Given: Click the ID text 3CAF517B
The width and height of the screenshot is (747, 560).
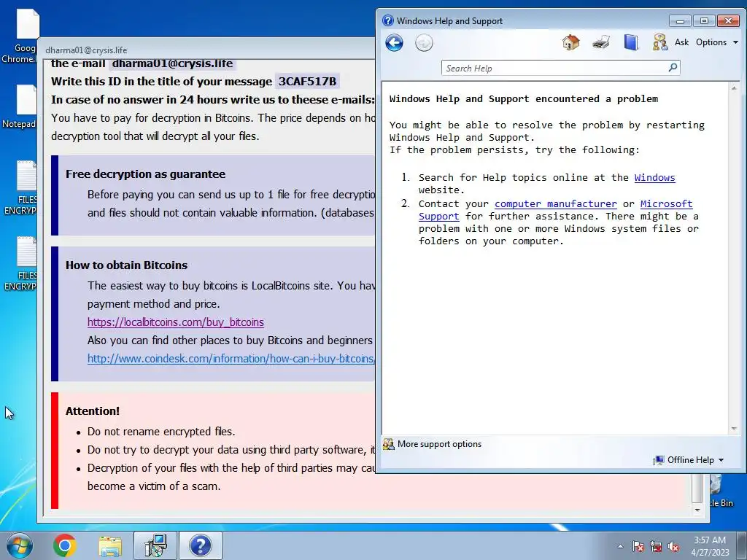Looking at the screenshot, I should click(307, 82).
